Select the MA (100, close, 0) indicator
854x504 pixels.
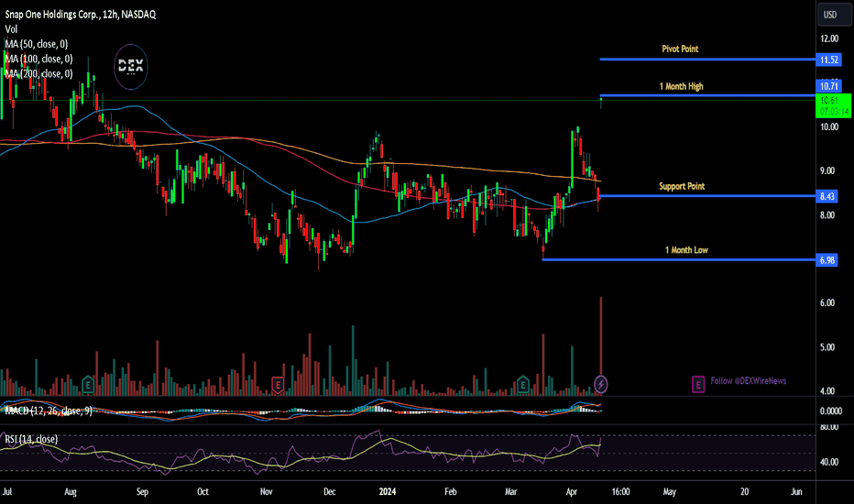[38, 59]
